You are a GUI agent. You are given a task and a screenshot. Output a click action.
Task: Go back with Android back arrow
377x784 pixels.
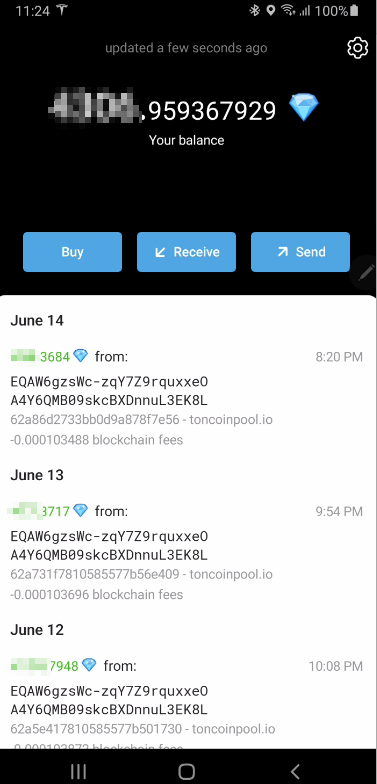tap(296, 771)
